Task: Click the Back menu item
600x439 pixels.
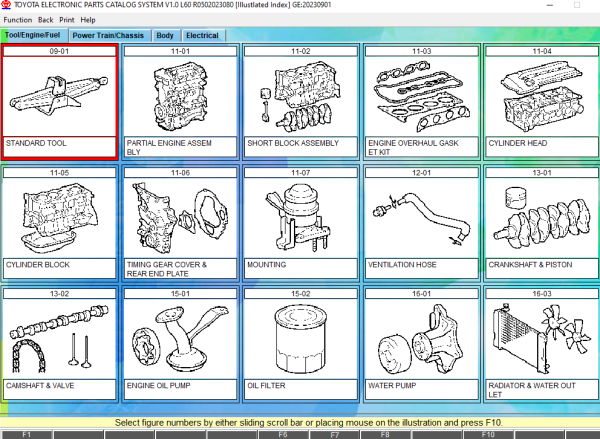Action: click(x=46, y=20)
